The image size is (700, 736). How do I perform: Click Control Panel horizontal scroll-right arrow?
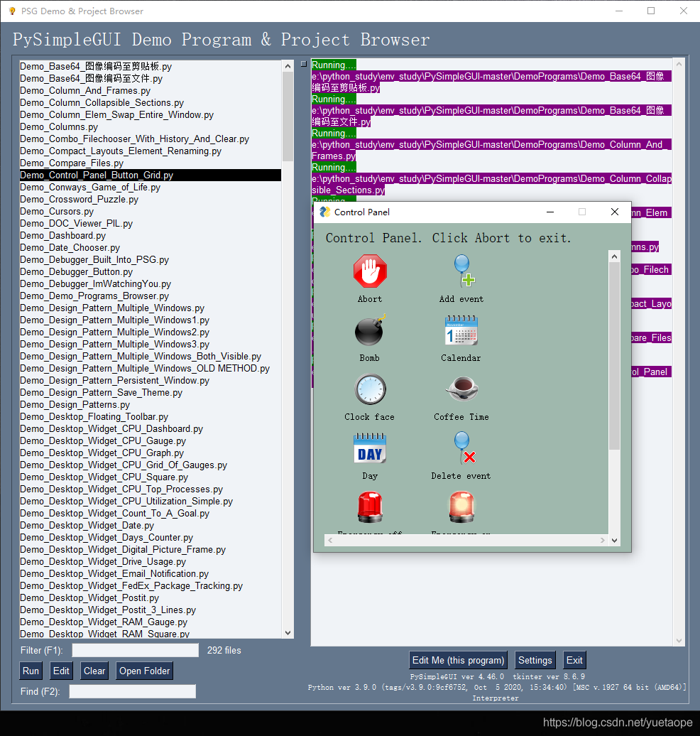click(603, 540)
